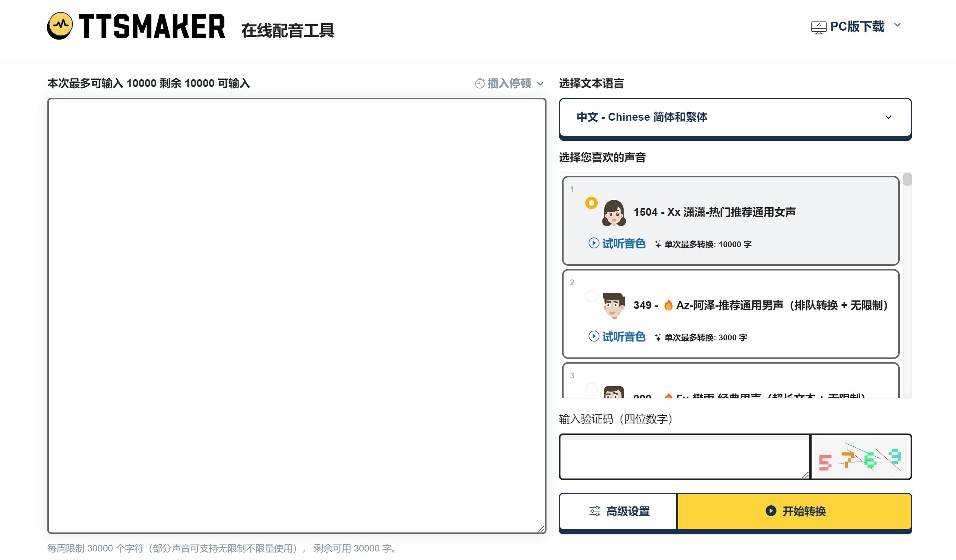
Task: Click the play icon to preview 潇潇 voice
Action: [x=593, y=244]
